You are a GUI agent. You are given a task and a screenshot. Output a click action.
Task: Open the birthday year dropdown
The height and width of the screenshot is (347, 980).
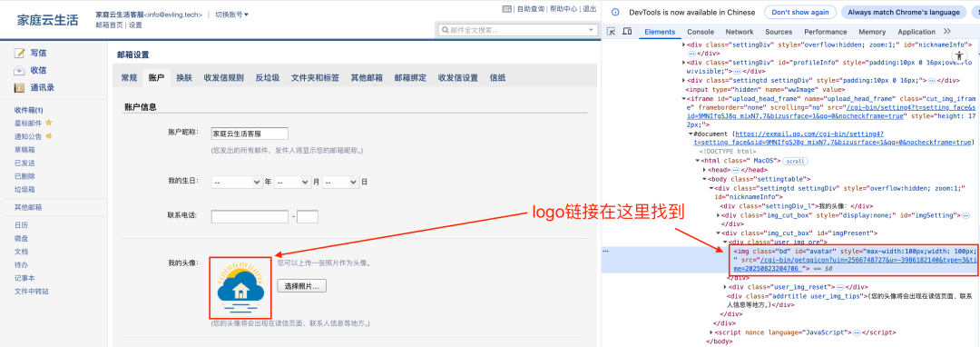coord(237,182)
